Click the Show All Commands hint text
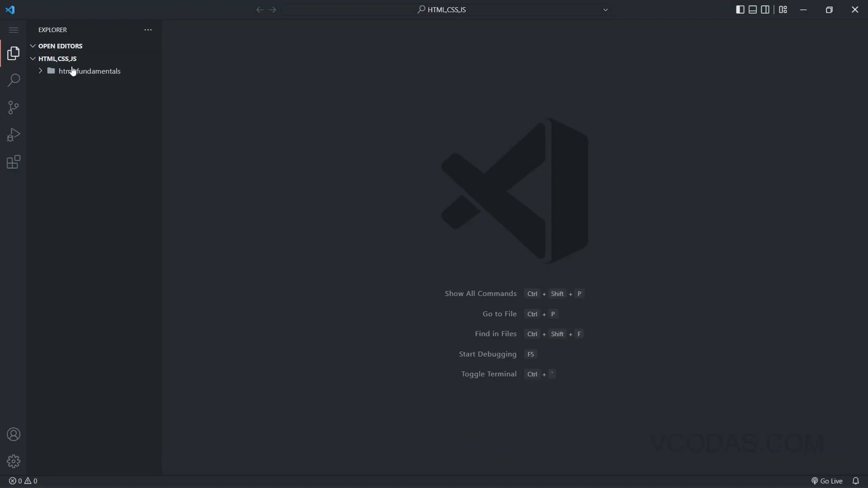This screenshot has width=868, height=488. click(480, 294)
